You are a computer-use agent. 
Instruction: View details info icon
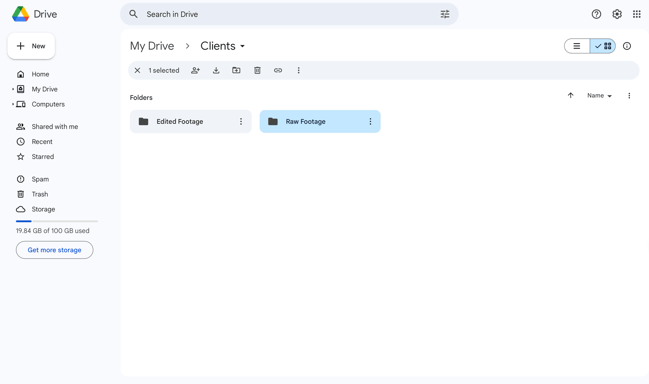[627, 46]
